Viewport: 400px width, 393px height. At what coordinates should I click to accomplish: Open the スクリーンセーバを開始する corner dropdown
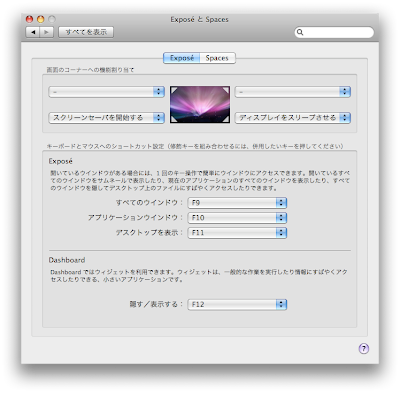pos(107,118)
